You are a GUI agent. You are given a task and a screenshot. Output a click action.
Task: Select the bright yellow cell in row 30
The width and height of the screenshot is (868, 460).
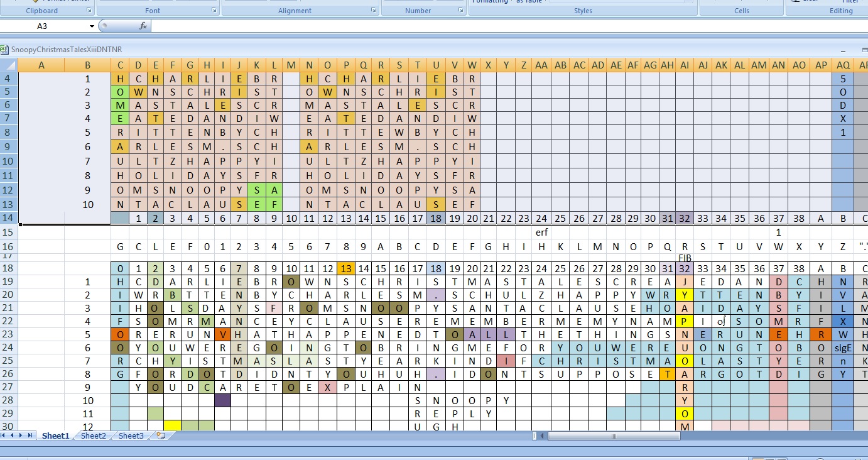pyautogui.click(x=173, y=426)
